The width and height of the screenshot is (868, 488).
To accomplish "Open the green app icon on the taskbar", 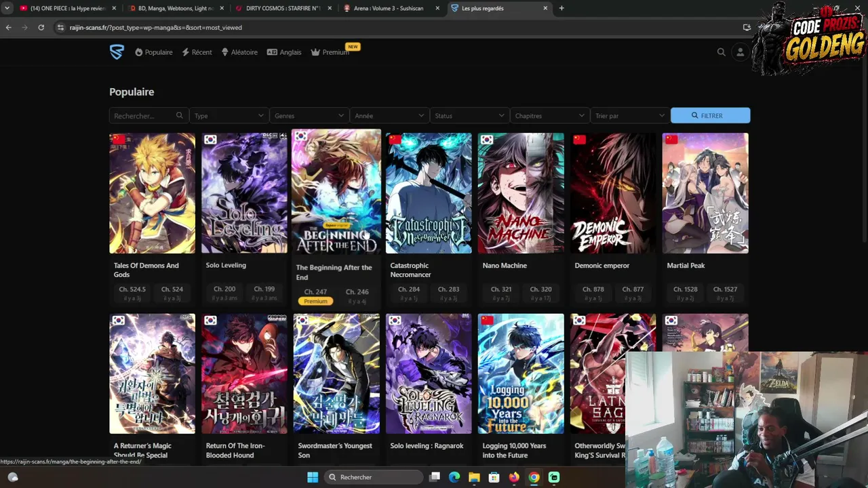I will tap(554, 477).
